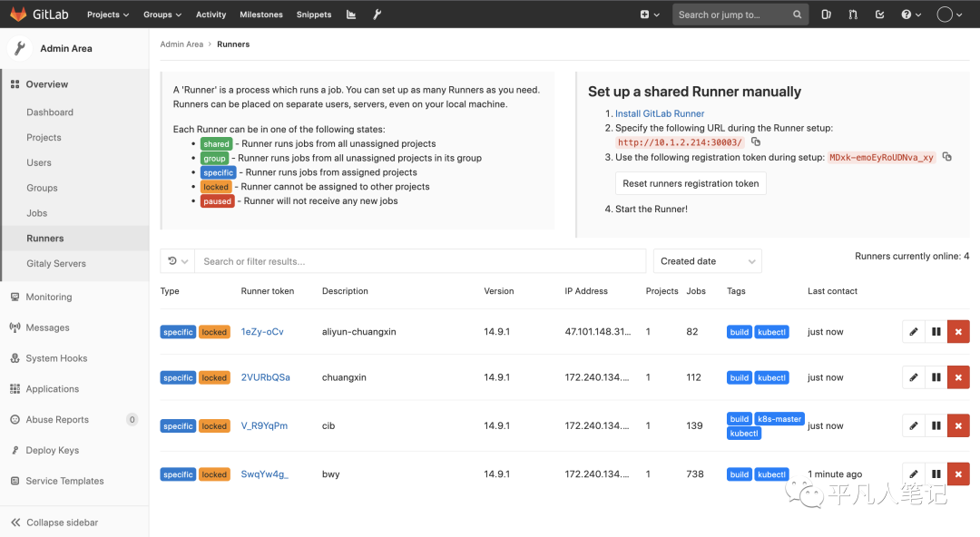Copy the runner setup URL

click(x=756, y=142)
